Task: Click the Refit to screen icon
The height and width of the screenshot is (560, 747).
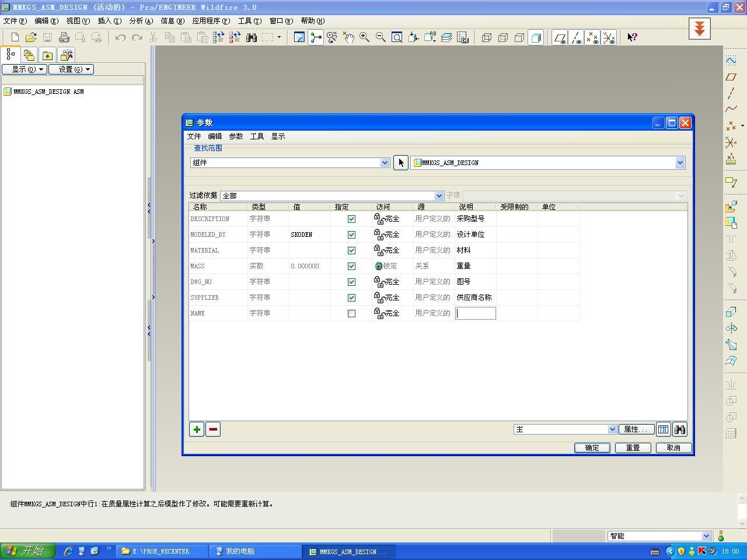Action: point(397,37)
